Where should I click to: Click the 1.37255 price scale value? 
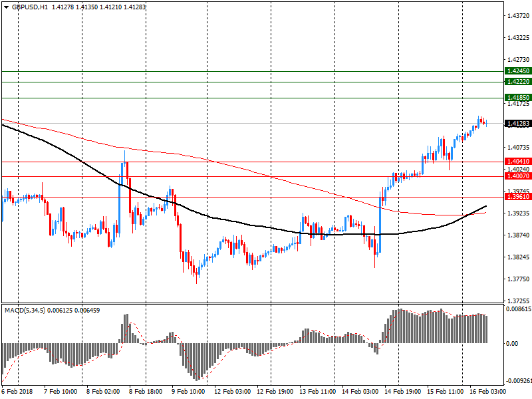pyautogui.click(x=519, y=301)
